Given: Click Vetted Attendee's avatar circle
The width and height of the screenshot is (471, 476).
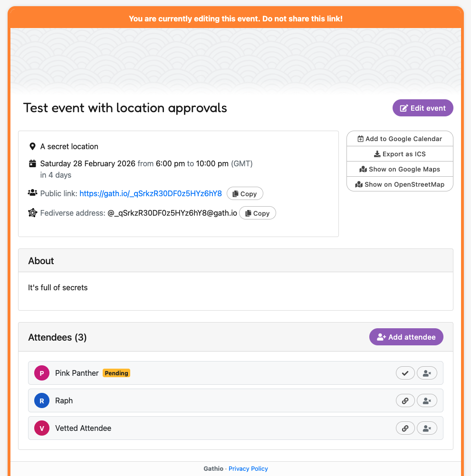Looking at the screenshot, I should click(41, 428).
